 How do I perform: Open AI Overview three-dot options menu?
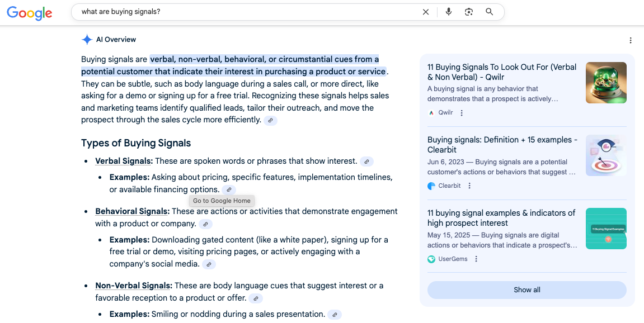click(x=631, y=40)
